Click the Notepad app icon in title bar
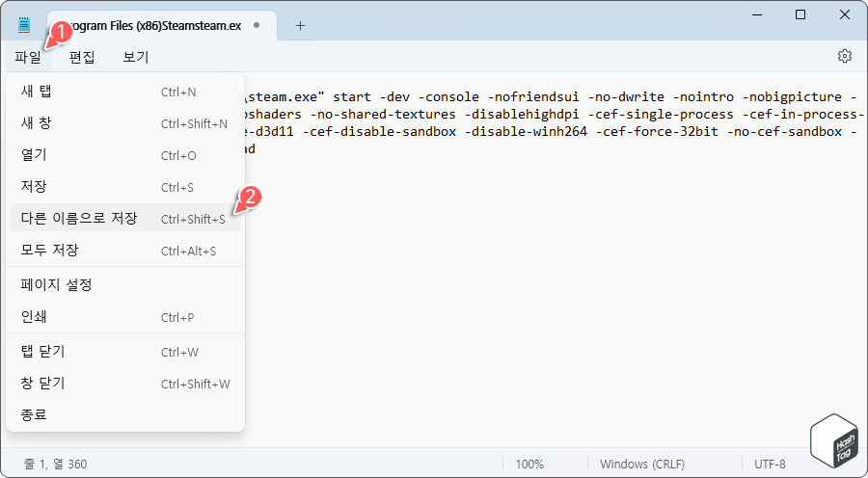This screenshot has height=478, width=868. 24,25
